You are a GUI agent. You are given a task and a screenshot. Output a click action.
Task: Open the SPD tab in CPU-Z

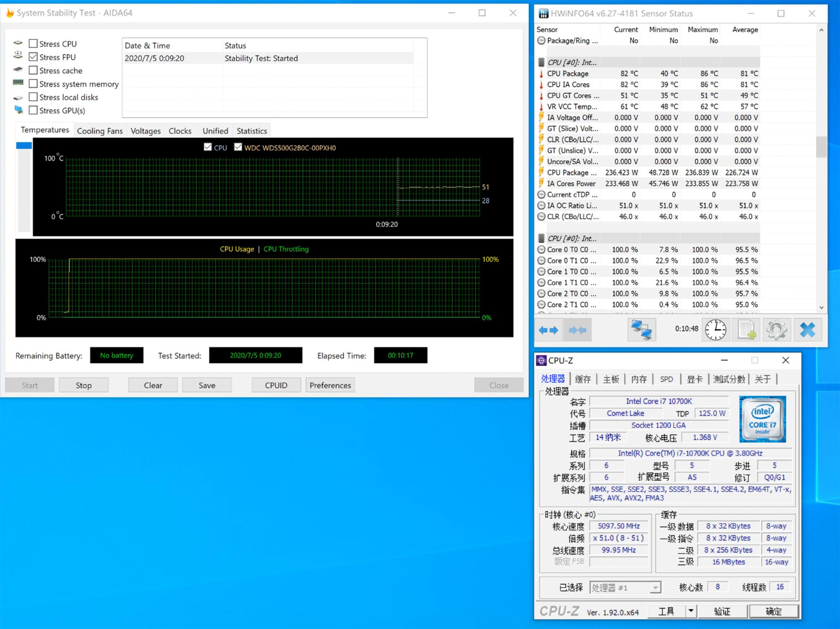[666, 379]
